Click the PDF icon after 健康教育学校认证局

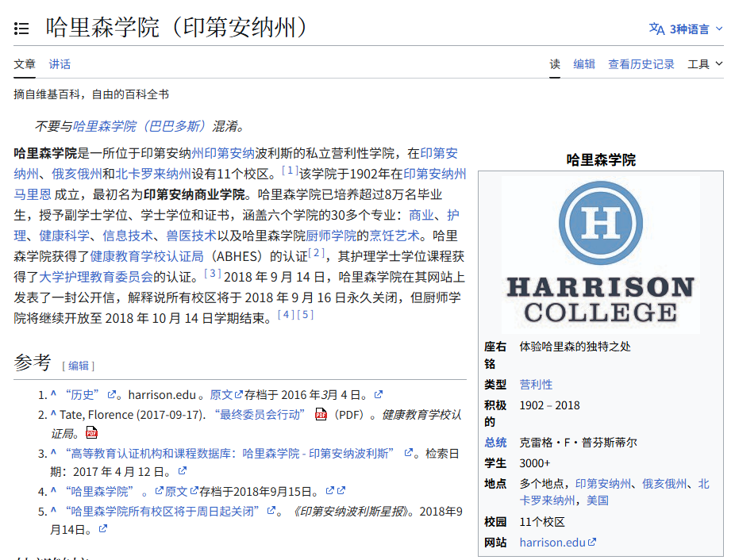(92, 433)
